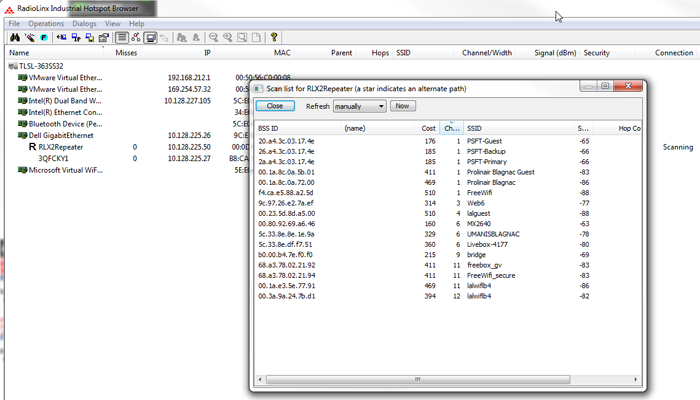This screenshot has width=700, height=400.
Task: Click the (name) column header
Action: (x=378, y=128)
